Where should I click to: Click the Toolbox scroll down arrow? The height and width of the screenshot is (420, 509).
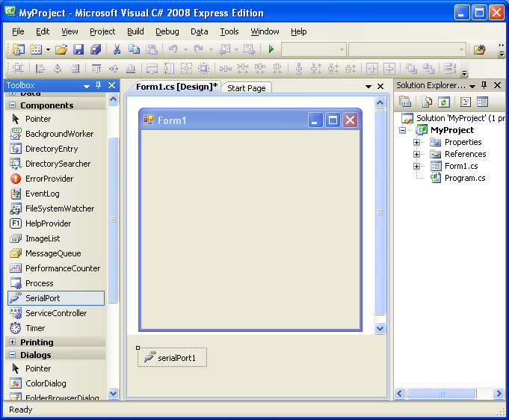tap(113, 393)
